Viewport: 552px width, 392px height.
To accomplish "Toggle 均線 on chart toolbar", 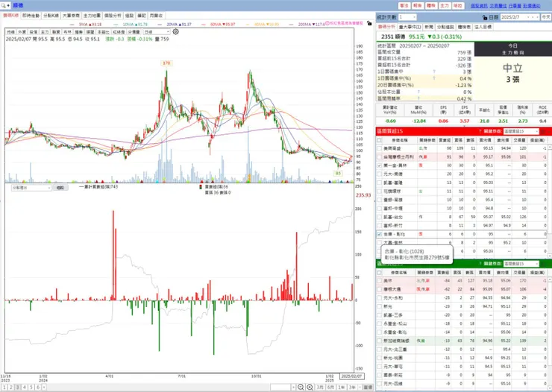I will click(11, 32).
